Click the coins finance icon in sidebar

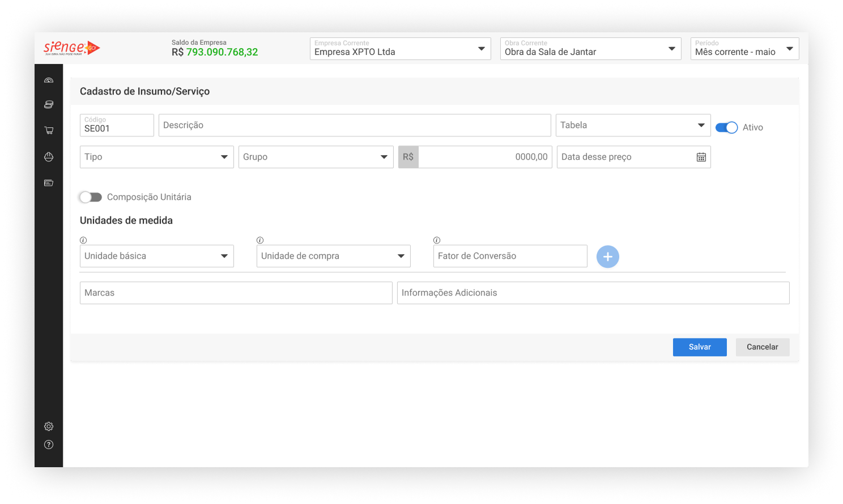pyautogui.click(x=49, y=105)
